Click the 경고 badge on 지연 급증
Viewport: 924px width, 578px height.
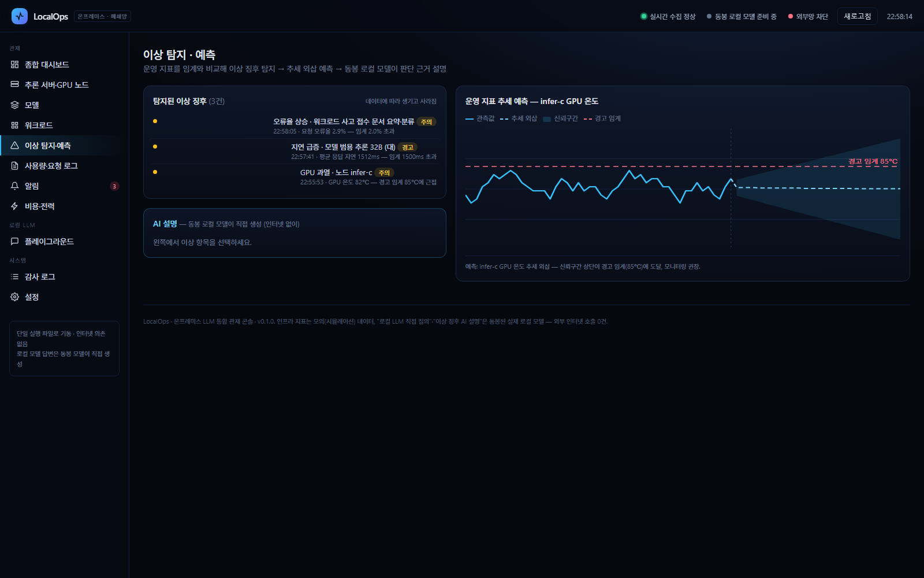[x=408, y=147]
